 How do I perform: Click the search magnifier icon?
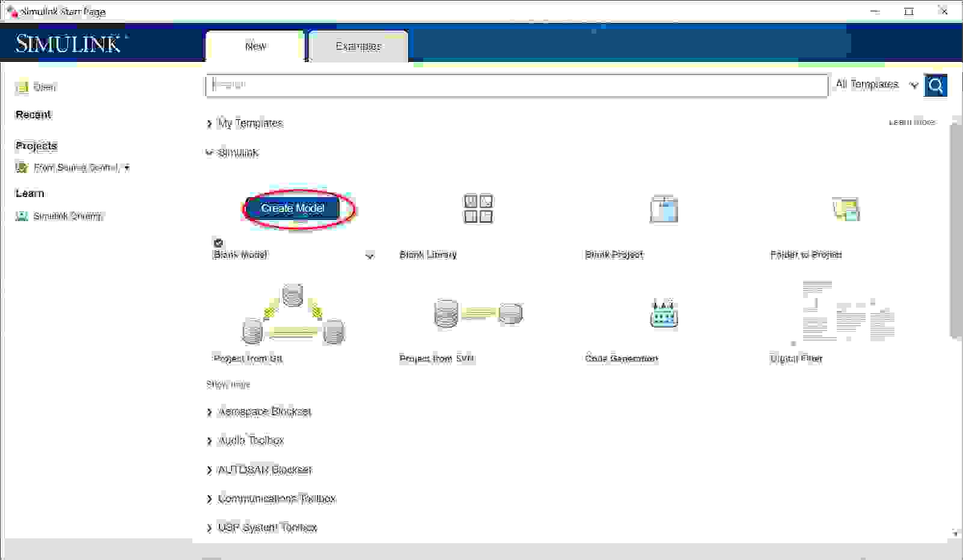point(936,85)
